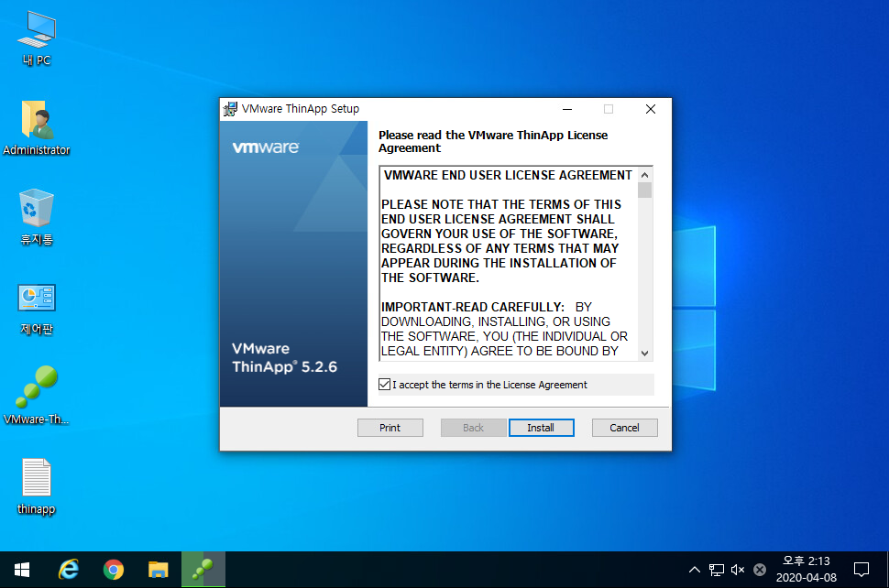Click the license scrollbar up arrow
The width and height of the screenshot is (889, 588).
[644, 175]
